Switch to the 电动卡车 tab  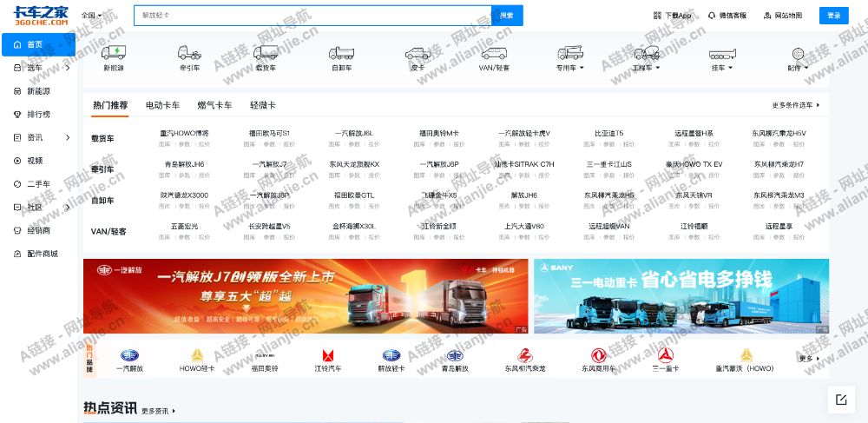point(162,105)
